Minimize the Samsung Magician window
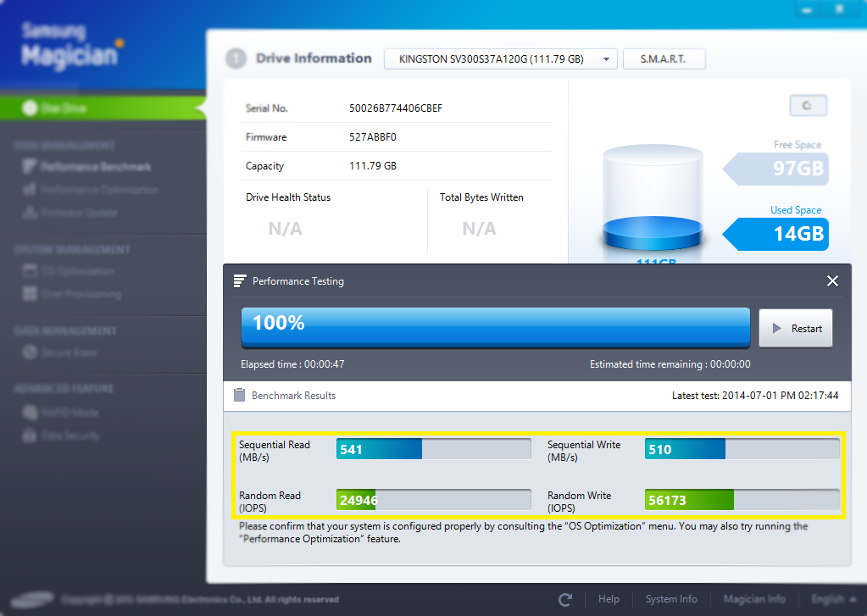 tap(807, 9)
